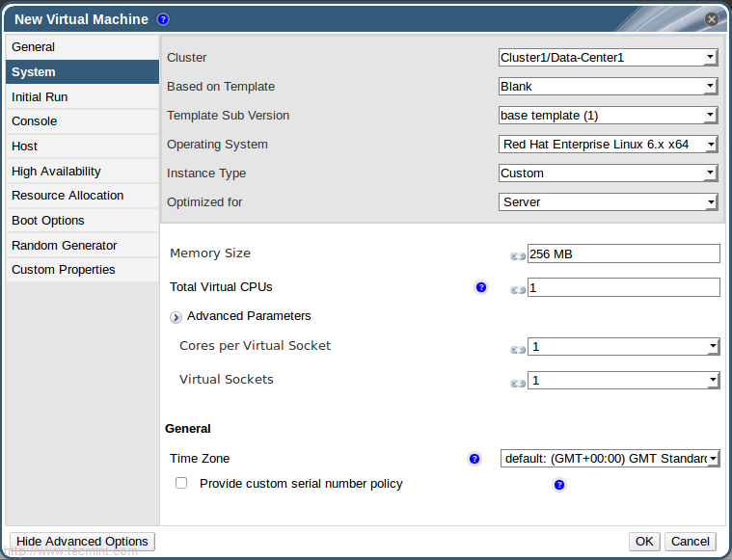The width and height of the screenshot is (732, 560).
Task: Enable Provide custom serial number policy checkbox
Action: click(x=181, y=484)
